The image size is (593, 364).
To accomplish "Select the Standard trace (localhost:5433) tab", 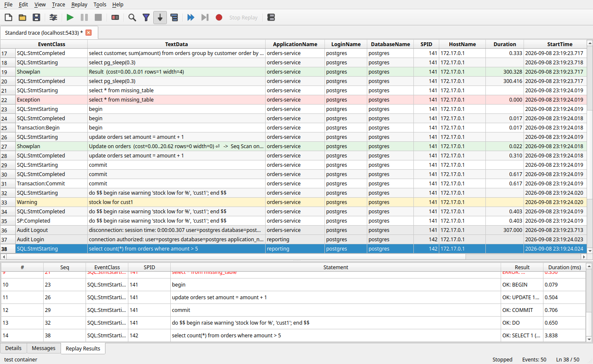I will point(49,33).
